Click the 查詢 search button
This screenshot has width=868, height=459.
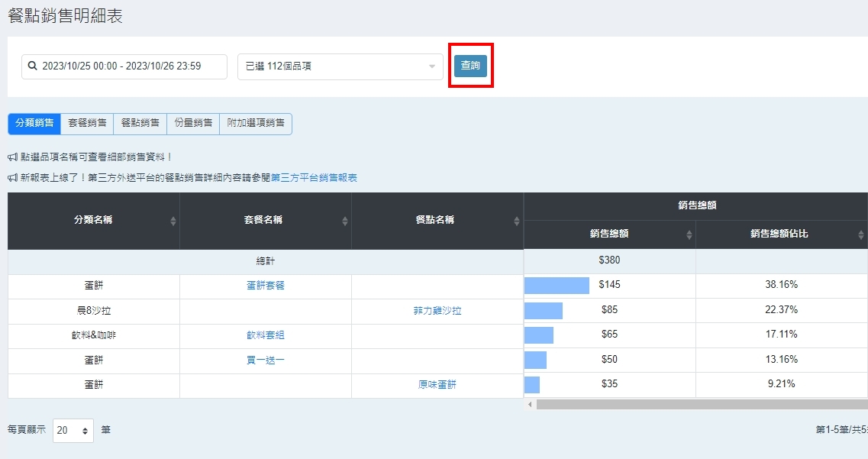click(x=470, y=66)
